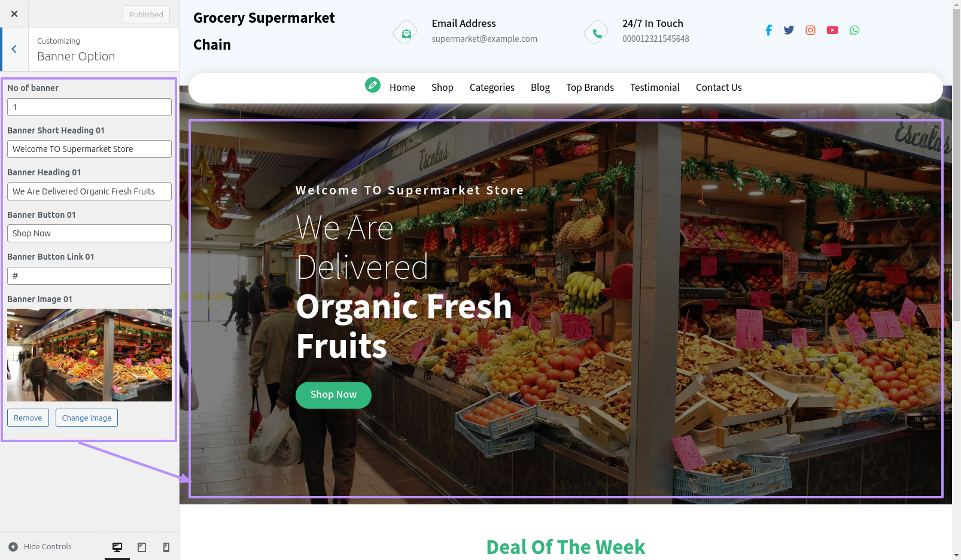Go back from Banner Option section

(x=14, y=49)
